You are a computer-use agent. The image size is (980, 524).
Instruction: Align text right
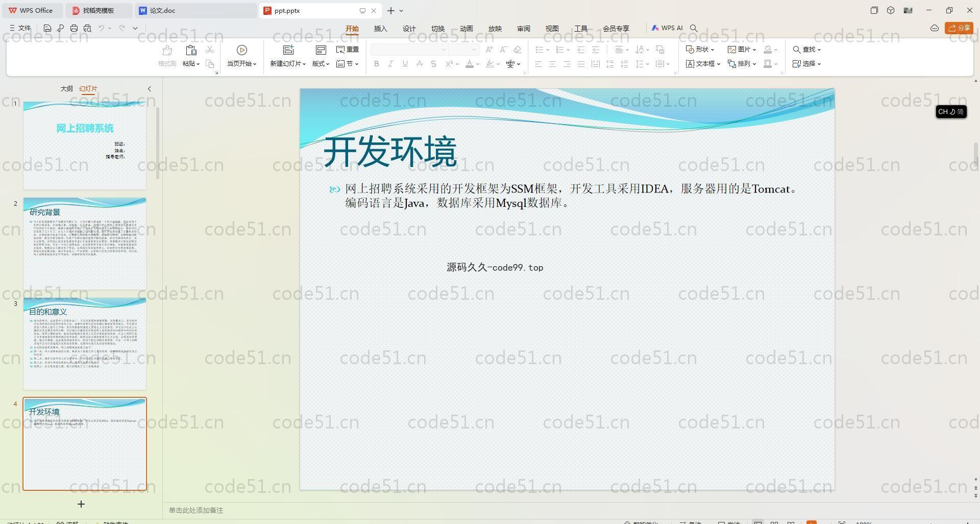pos(567,64)
